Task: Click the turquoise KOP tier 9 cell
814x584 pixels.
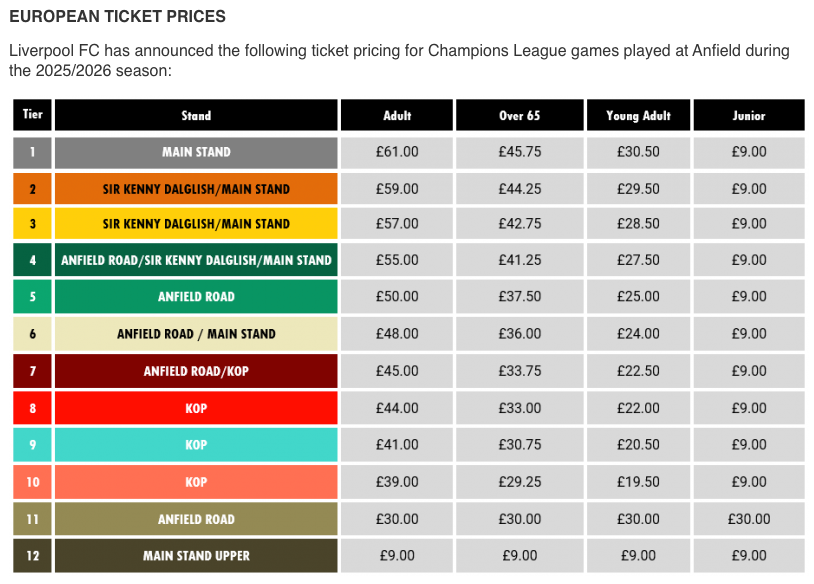Action: click(196, 445)
